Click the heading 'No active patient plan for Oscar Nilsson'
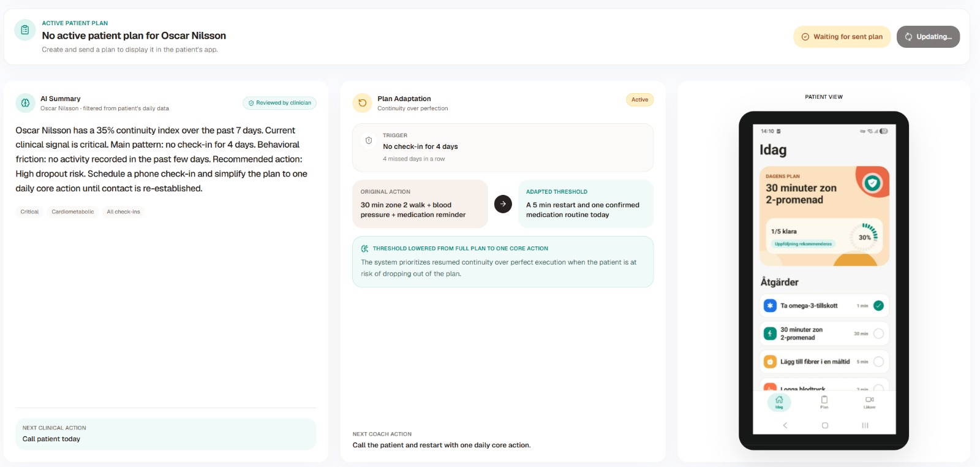The width and height of the screenshot is (980, 467). click(x=134, y=36)
